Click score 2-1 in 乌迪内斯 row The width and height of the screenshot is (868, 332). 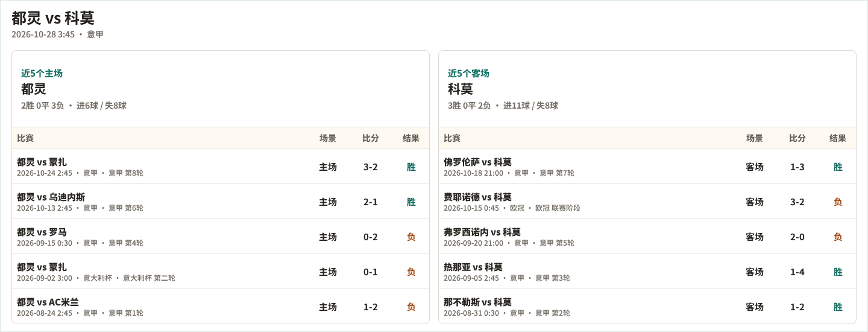coord(371,202)
